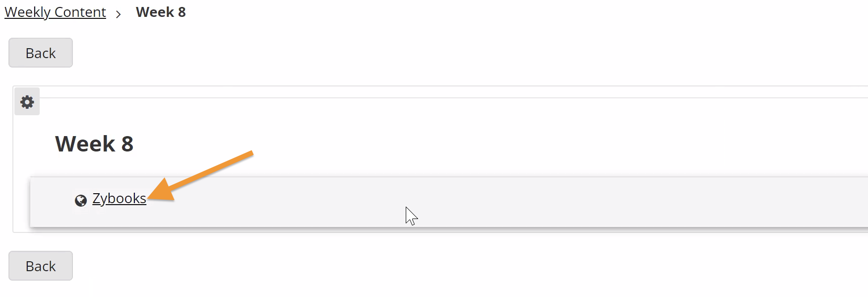The height and width of the screenshot is (297, 868).
Task: Navigate to Weekly Content via breadcrumb
Action: pyautogui.click(x=55, y=12)
